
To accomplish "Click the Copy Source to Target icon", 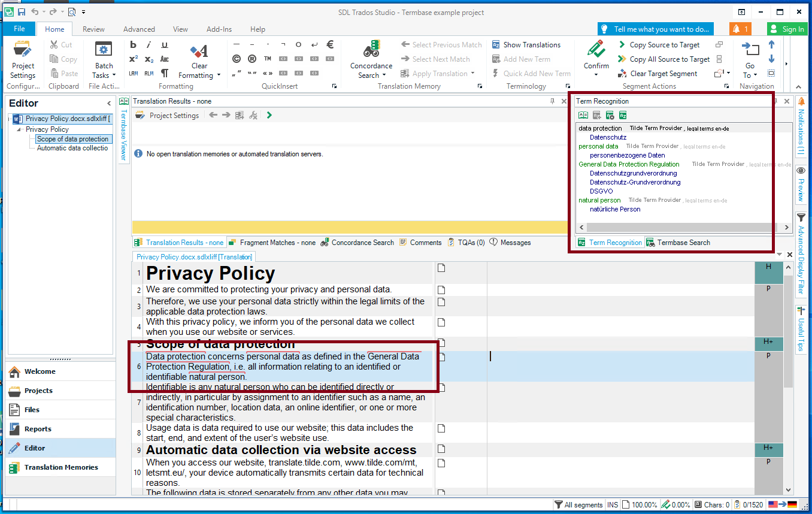I will (623, 45).
